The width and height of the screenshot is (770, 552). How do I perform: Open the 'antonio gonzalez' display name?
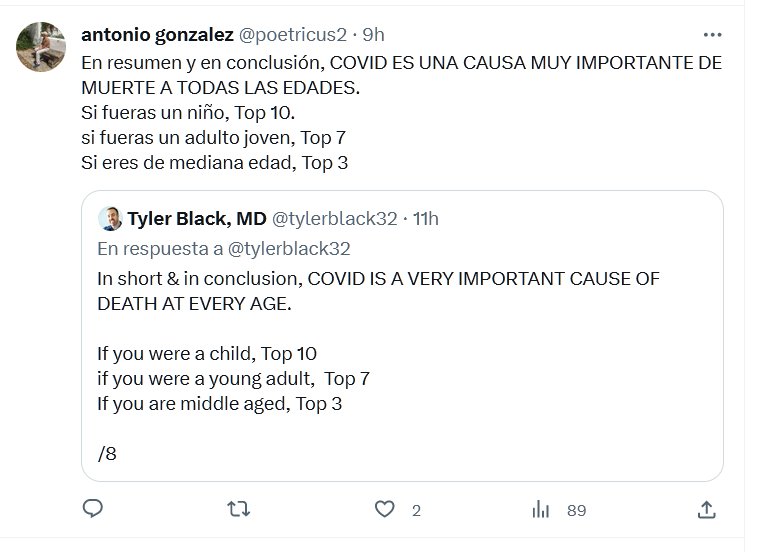pyautogui.click(x=157, y=34)
